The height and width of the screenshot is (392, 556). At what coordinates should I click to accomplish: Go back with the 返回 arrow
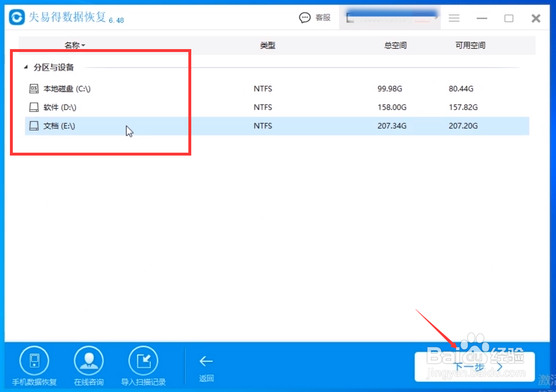click(x=206, y=361)
